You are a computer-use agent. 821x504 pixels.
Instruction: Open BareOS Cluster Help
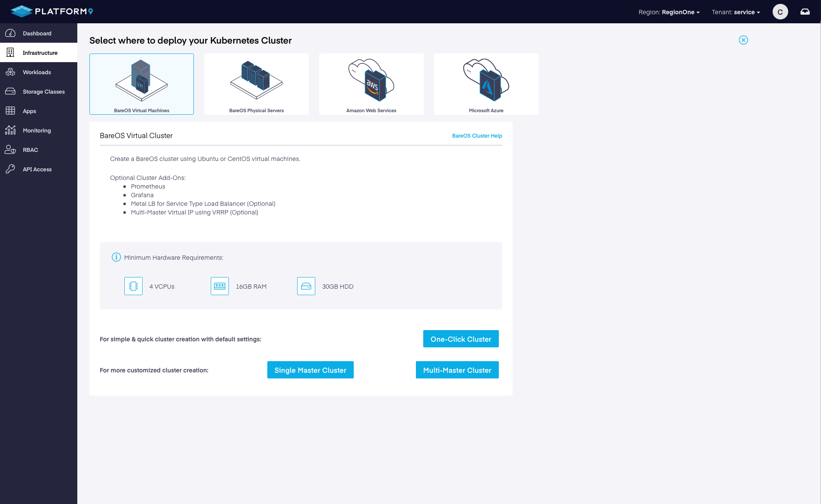click(477, 135)
